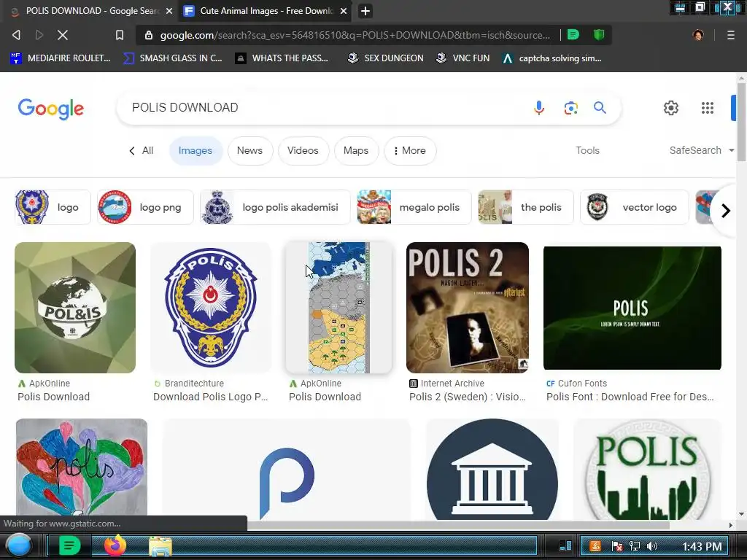This screenshot has height=560, width=747.
Task: Open the temple building icon image
Action: click(x=492, y=470)
